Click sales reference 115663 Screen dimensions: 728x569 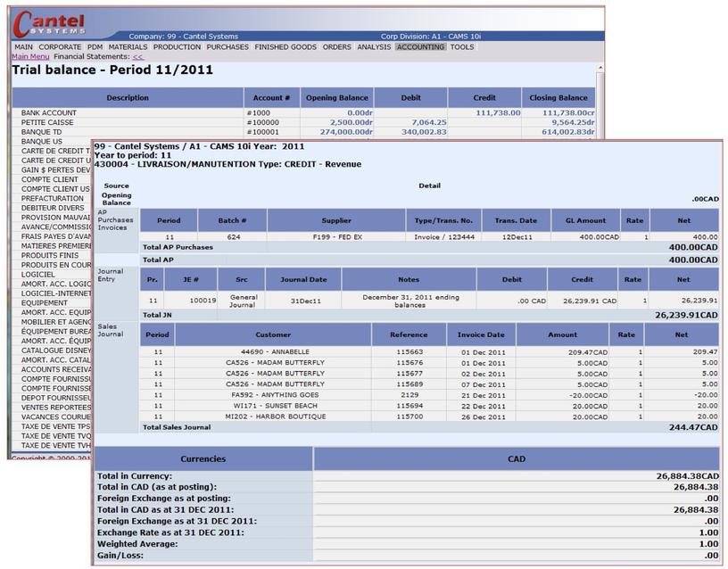(x=409, y=351)
